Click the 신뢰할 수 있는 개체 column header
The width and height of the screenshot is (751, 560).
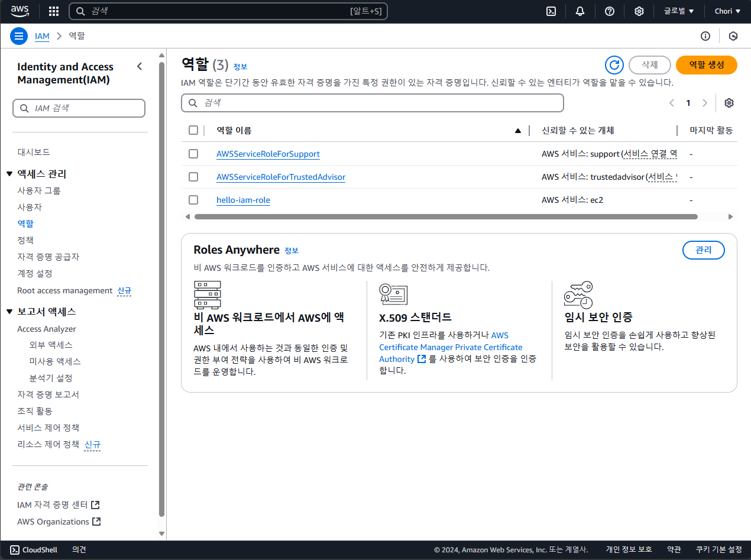coord(578,131)
